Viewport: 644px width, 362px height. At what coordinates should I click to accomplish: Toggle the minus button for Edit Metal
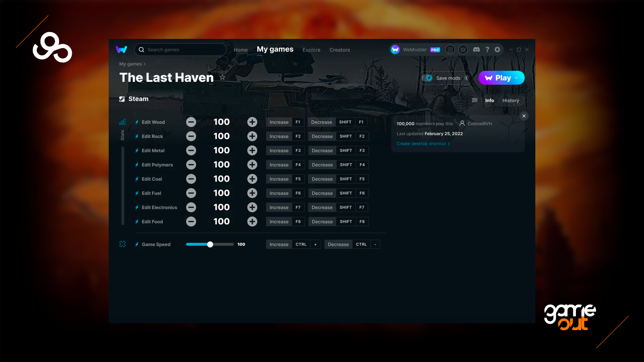tap(191, 150)
